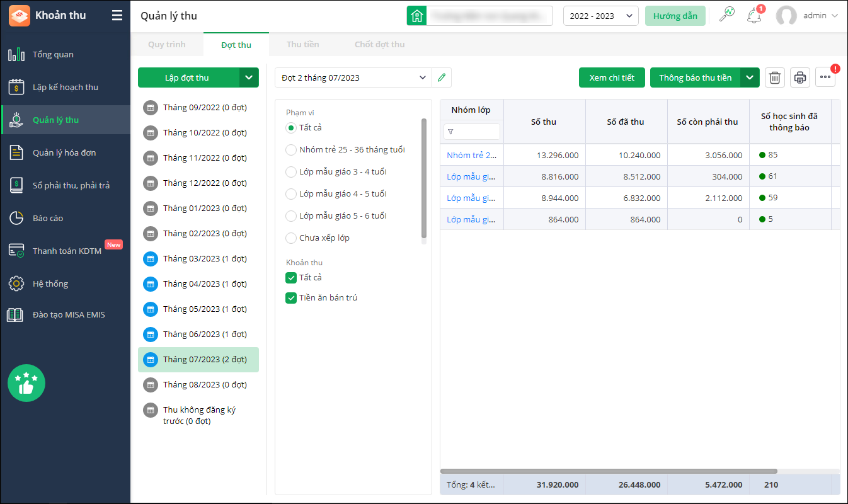Click the pencil edit icon beside period name
Screen dimensions: 848x504
click(442, 77)
